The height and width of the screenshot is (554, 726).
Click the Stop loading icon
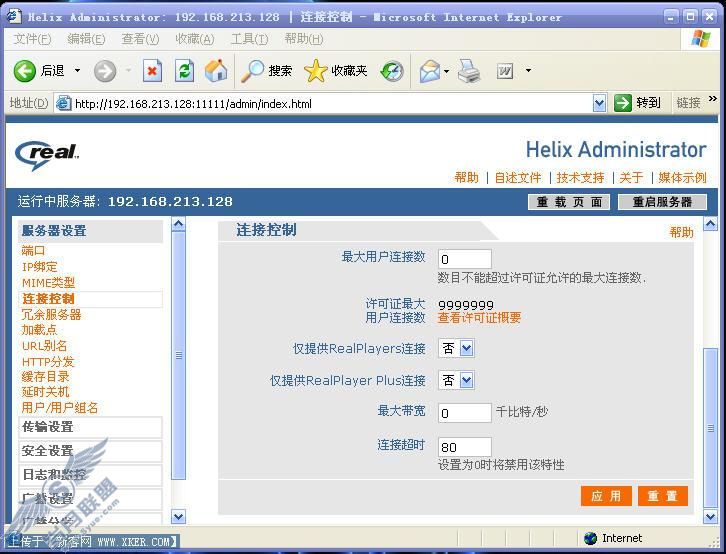coord(152,71)
